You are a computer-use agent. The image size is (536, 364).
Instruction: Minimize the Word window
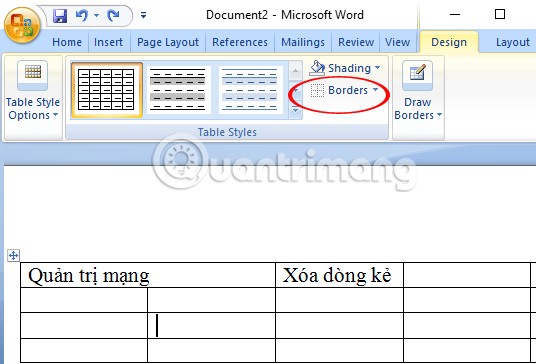click(455, 15)
